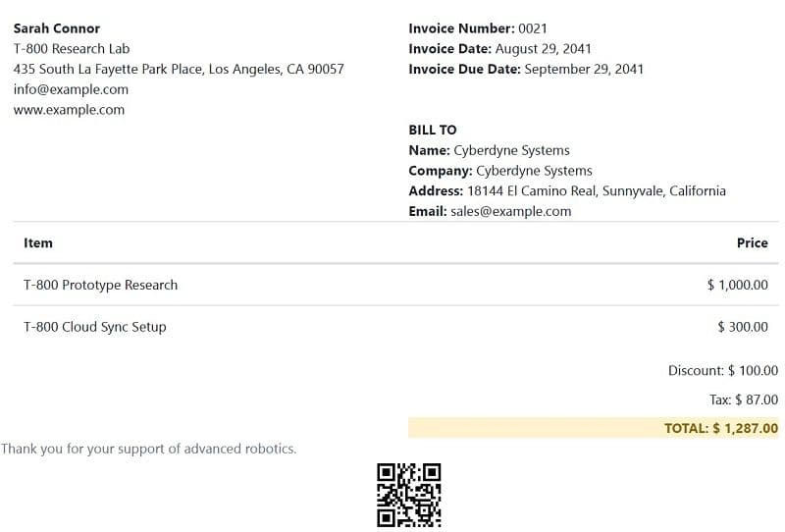This screenshot has width=785, height=532.
Task: Click the highlighted TOTAL $ 1,287.00 bar
Action: [593, 428]
